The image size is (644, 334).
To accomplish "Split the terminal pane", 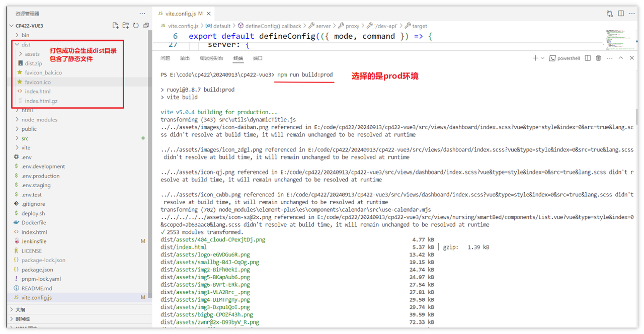I will tap(588, 58).
